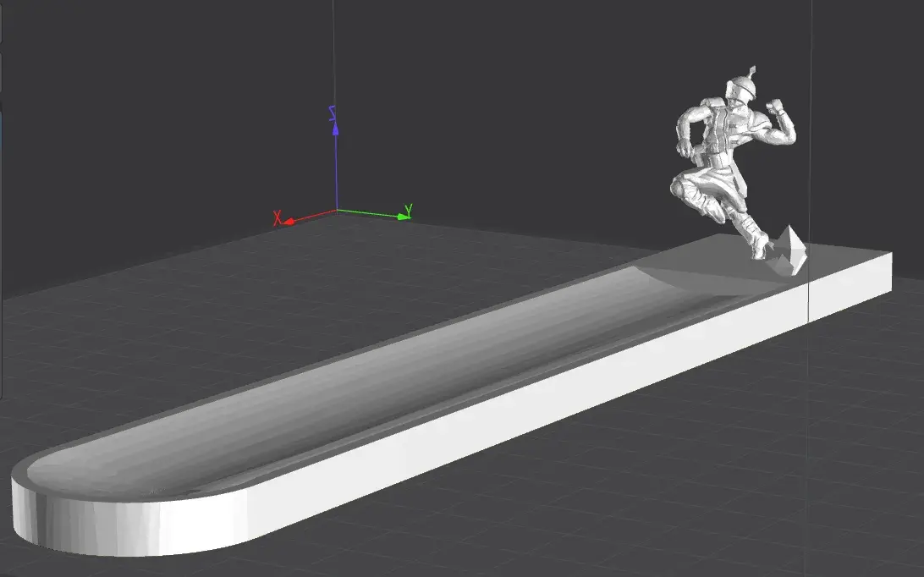The height and width of the screenshot is (577, 924).
Task: Select the running figure's helmet
Action: click(740, 87)
